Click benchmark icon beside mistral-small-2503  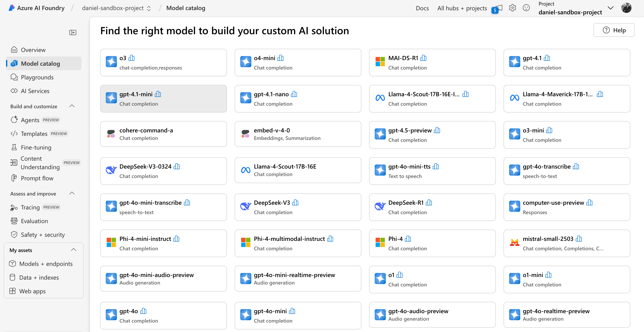578,239
